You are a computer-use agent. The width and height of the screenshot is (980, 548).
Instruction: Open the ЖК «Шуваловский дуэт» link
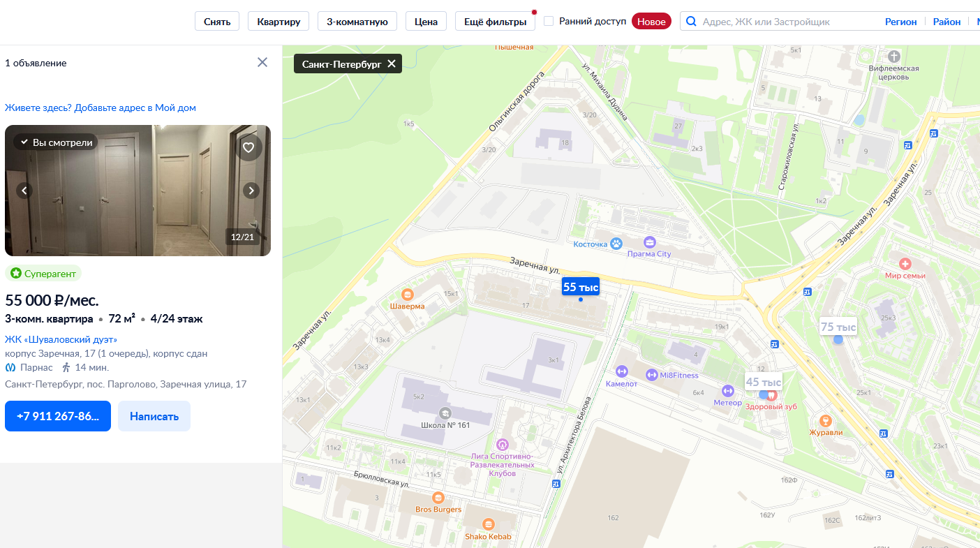[61, 339]
